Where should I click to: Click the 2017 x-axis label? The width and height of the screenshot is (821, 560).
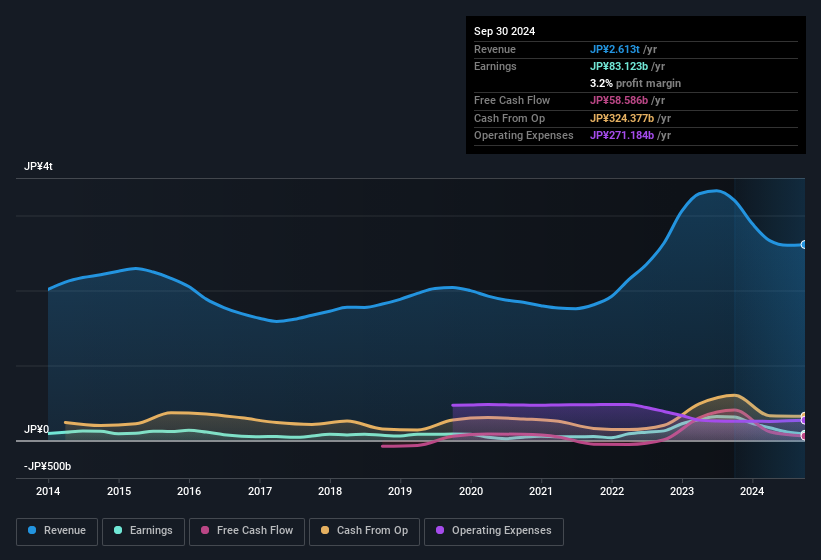[260, 491]
